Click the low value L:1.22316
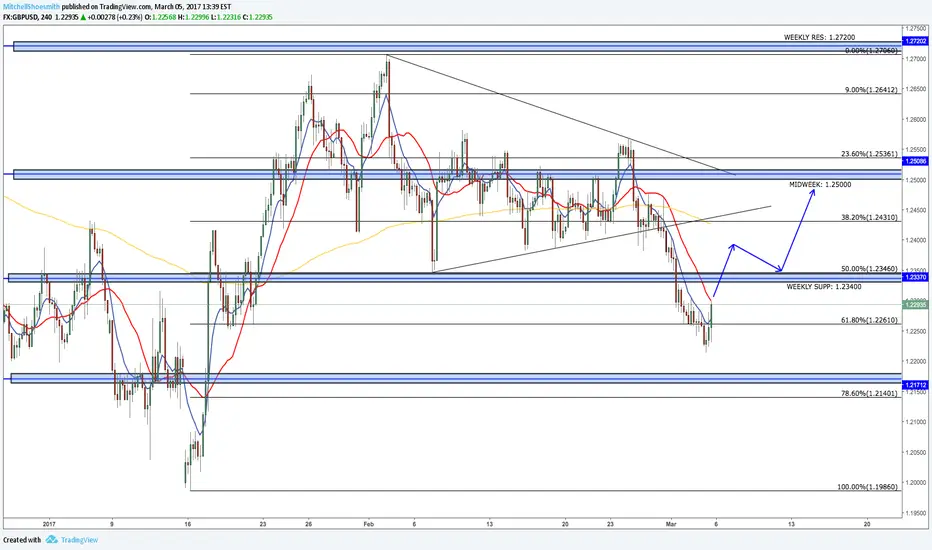Viewport: 932px width, 550px height. [x=225, y=17]
